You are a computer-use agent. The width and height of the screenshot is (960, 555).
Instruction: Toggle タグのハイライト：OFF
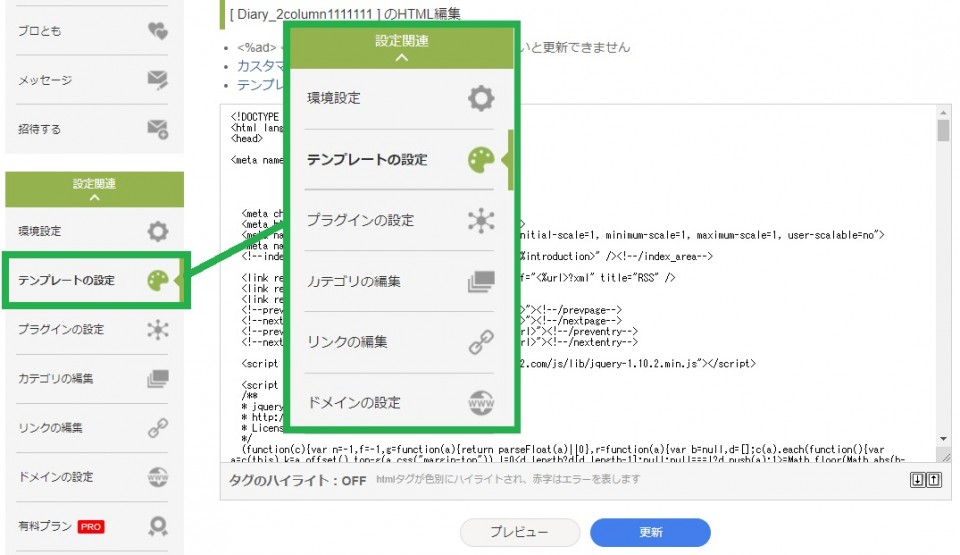pos(298,480)
